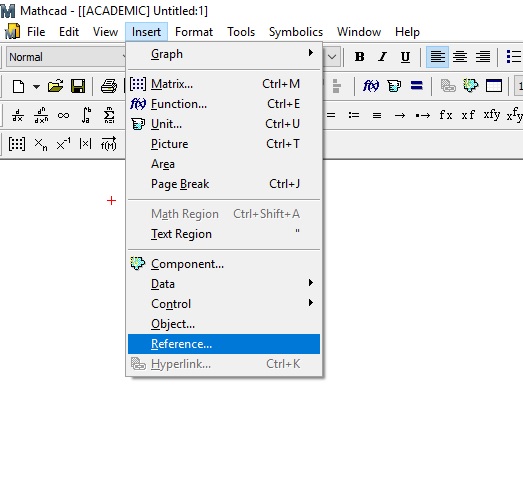Choose Object... from Insert menu
The image size is (523, 495).
[224, 324]
